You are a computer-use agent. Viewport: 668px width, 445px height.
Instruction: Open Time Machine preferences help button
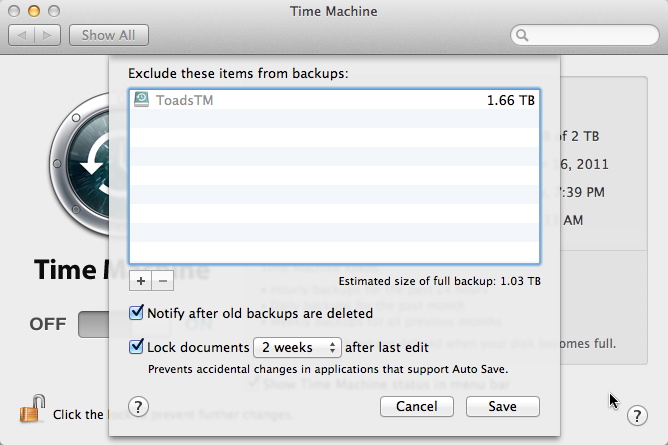point(637,416)
